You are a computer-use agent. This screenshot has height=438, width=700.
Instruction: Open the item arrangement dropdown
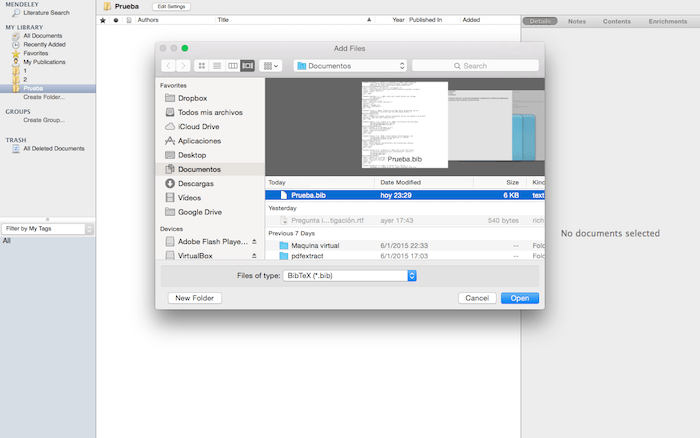(x=271, y=66)
